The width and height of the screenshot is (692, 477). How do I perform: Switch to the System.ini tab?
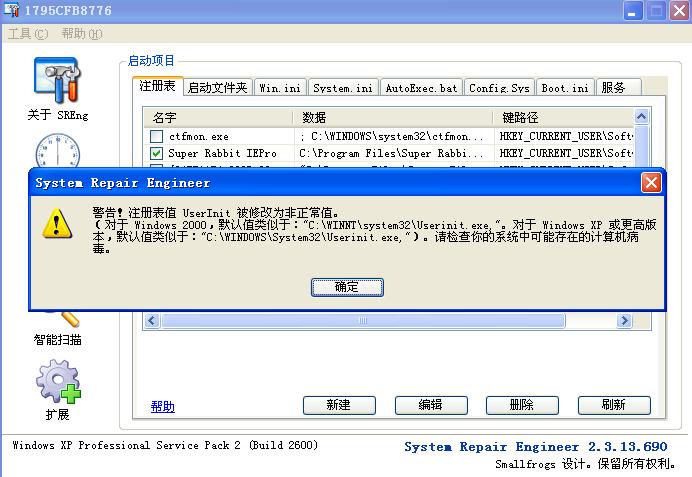pyautogui.click(x=343, y=87)
